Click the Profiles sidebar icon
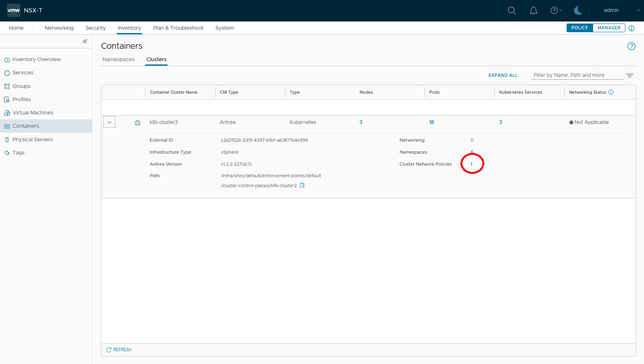 [7, 100]
